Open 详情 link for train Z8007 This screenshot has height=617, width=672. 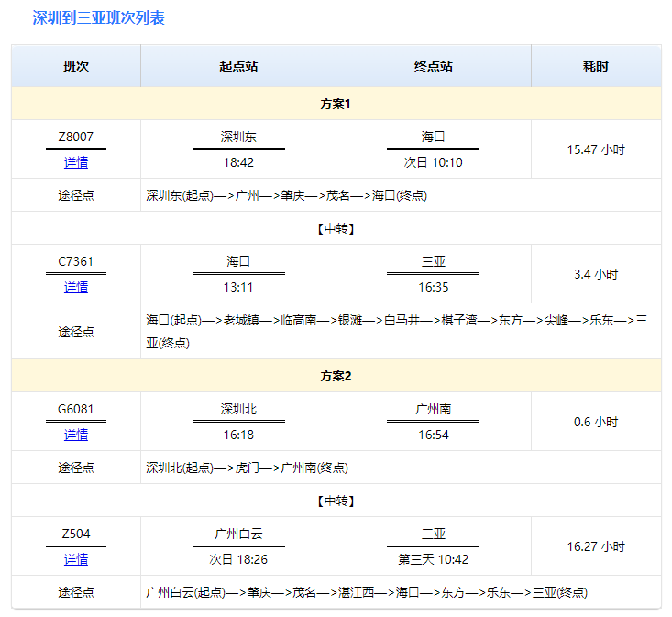(76, 162)
